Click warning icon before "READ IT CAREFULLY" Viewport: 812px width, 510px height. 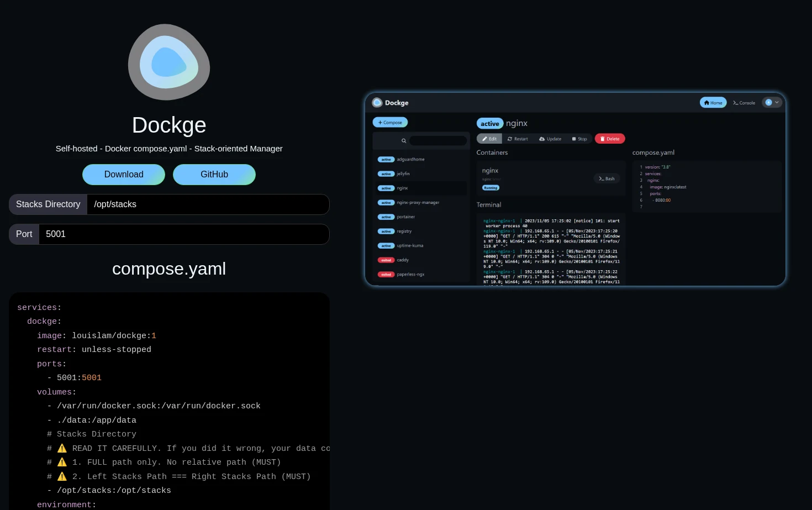[x=62, y=448]
